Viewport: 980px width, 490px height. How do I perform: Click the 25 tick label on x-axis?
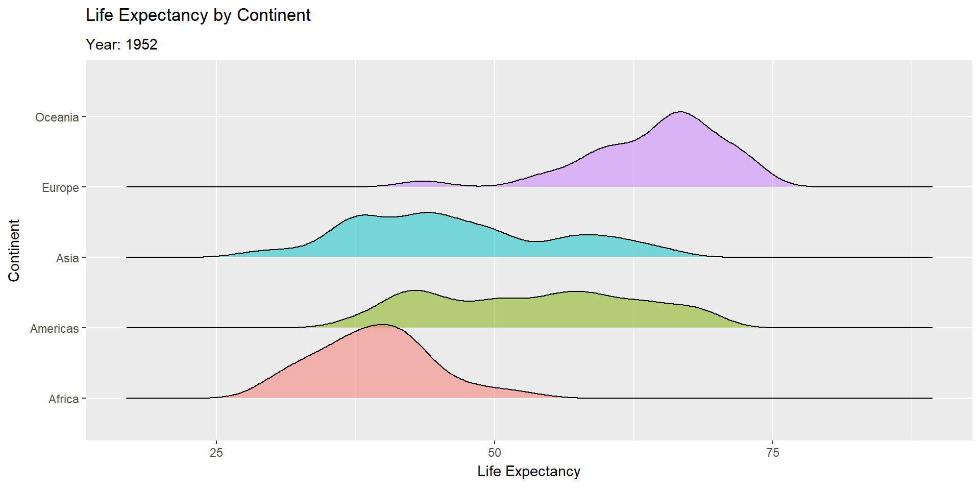coord(216,453)
